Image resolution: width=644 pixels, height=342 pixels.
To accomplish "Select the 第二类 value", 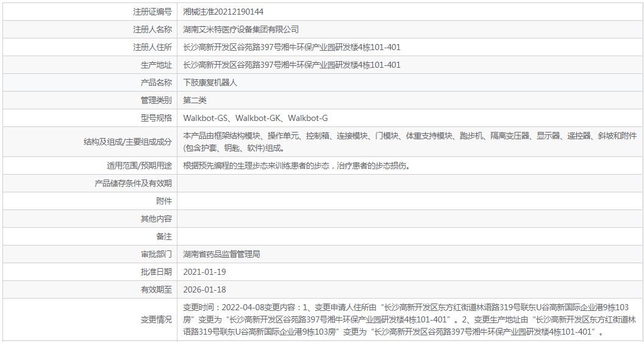I will 195,100.
